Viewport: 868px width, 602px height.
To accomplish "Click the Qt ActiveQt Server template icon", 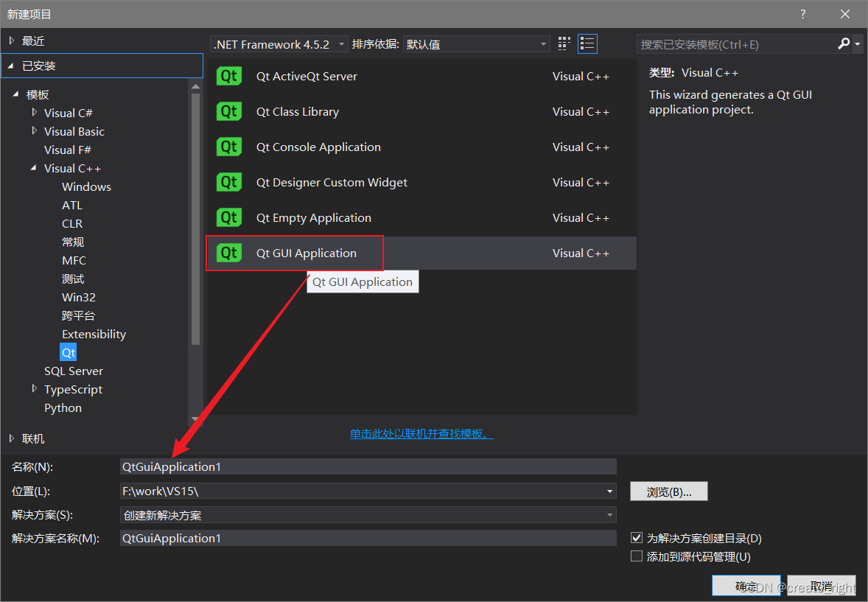I will click(x=229, y=77).
